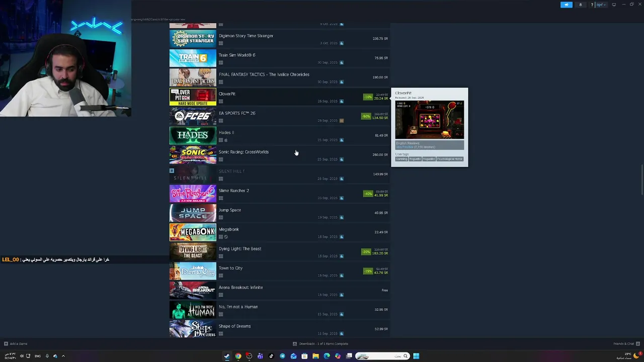Click the Steam page vertical scrollbar
Image resolution: width=644 pixels, height=362 pixels.
click(642, 180)
